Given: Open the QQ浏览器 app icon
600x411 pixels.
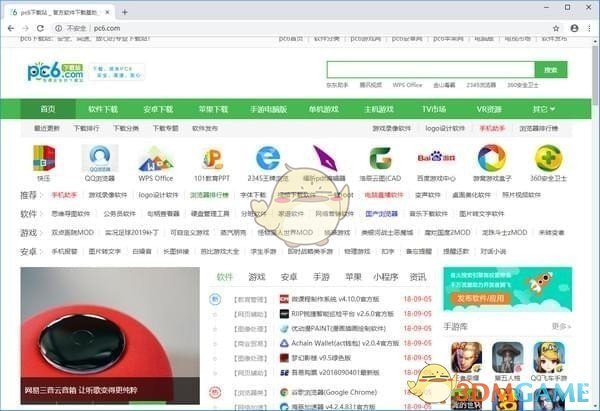Looking at the screenshot, I should [x=100, y=158].
